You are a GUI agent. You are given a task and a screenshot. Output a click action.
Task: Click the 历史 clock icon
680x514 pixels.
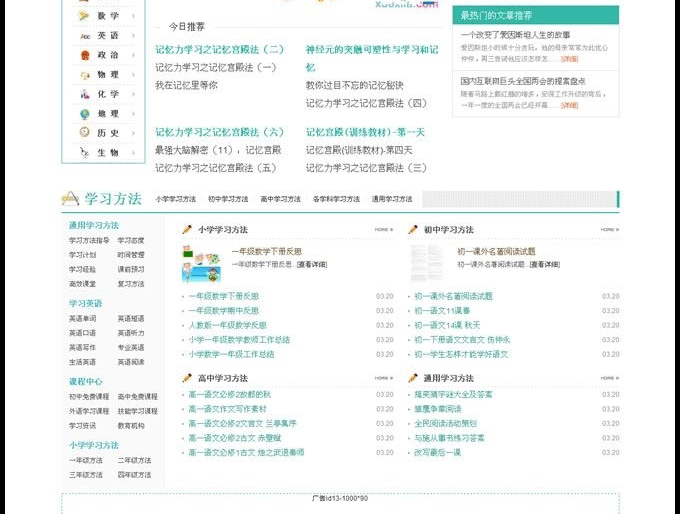click(85, 132)
